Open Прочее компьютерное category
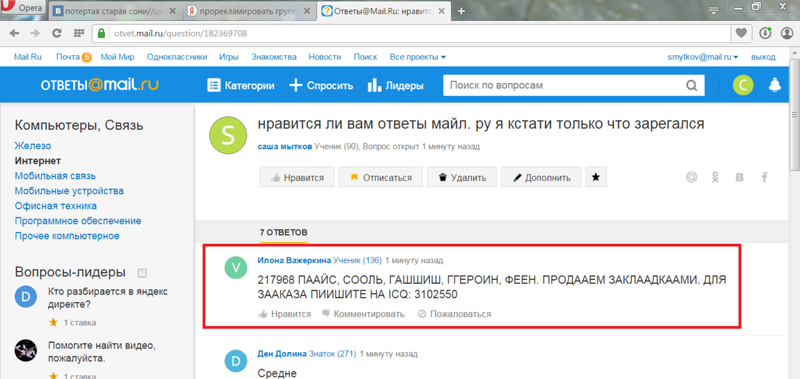The image size is (800, 379). coord(67,236)
